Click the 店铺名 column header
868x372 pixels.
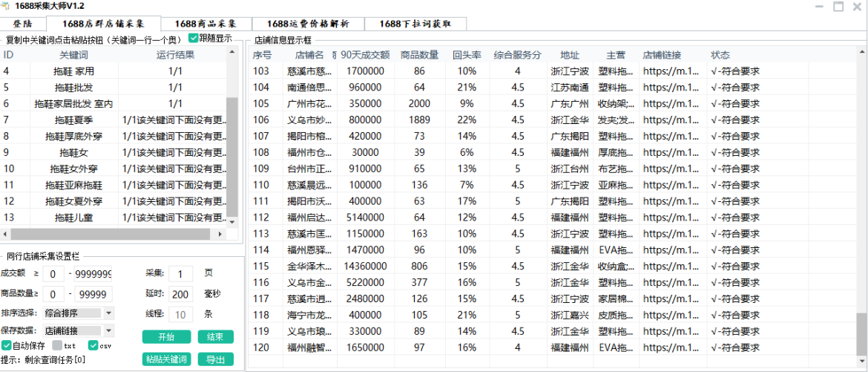pos(309,55)
